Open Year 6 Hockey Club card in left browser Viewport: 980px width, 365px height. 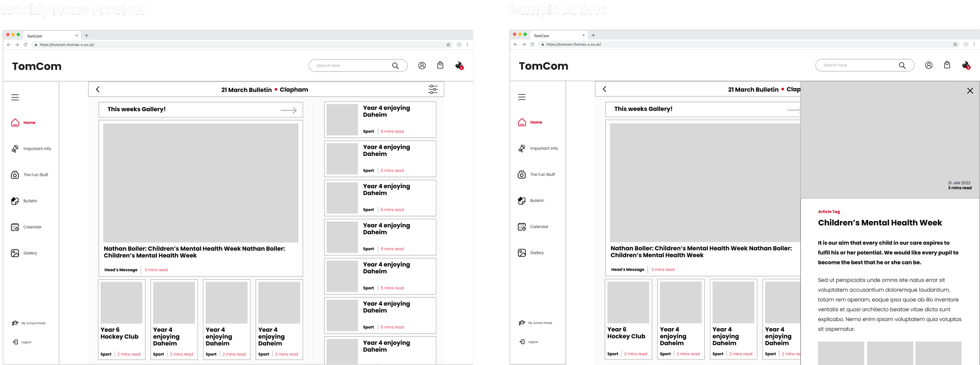pos(122,319)
